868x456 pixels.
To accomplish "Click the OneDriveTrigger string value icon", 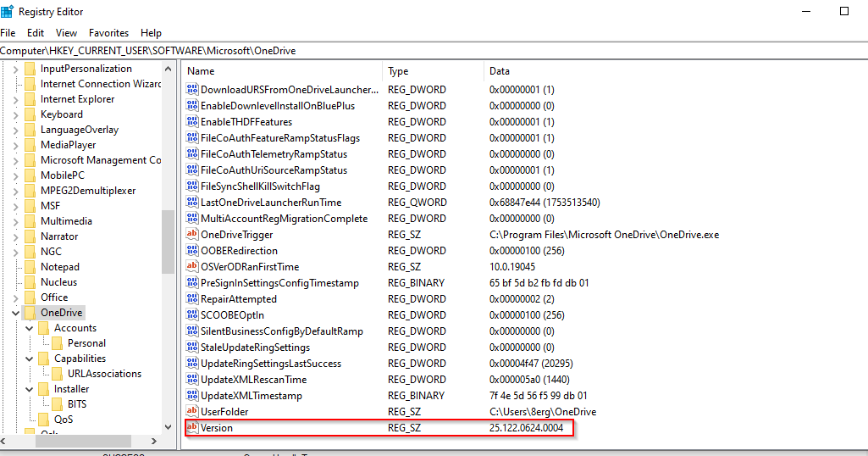I will tap(192, 234).
